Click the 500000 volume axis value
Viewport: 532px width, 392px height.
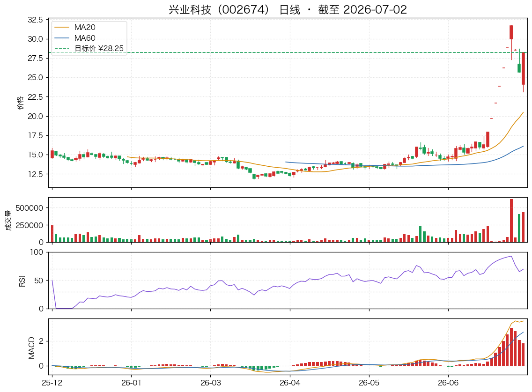pyautogui.click(x=30, y=208)
